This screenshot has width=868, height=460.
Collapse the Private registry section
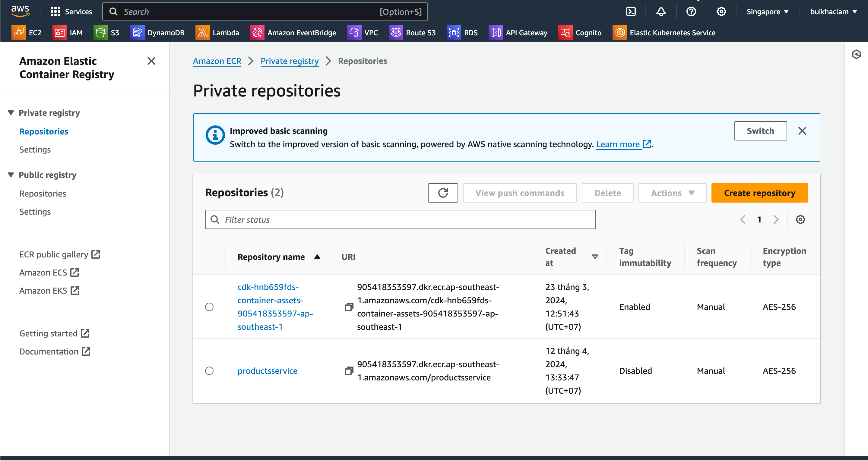tap(11, 113)
